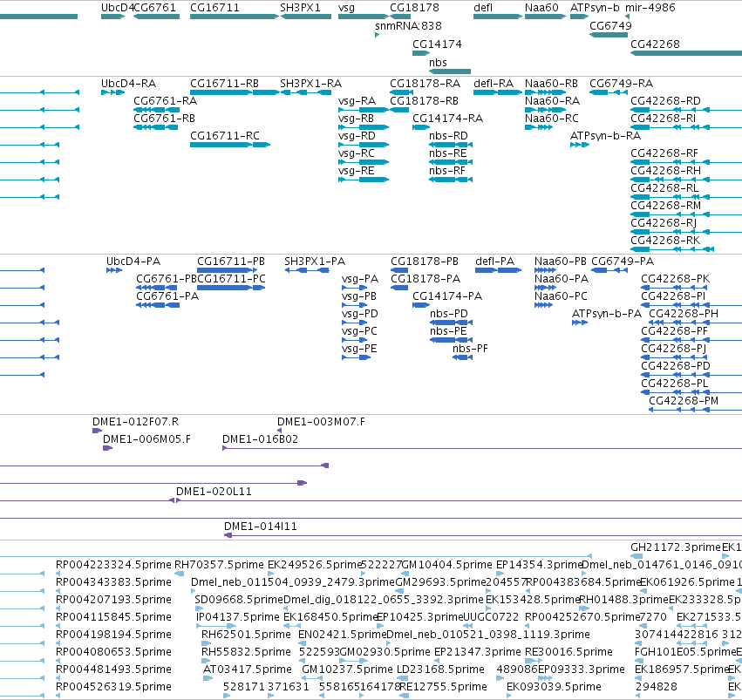Open protein CG6749-PA label
Viewport: 742px width, 700px height.
click(623, 261)
